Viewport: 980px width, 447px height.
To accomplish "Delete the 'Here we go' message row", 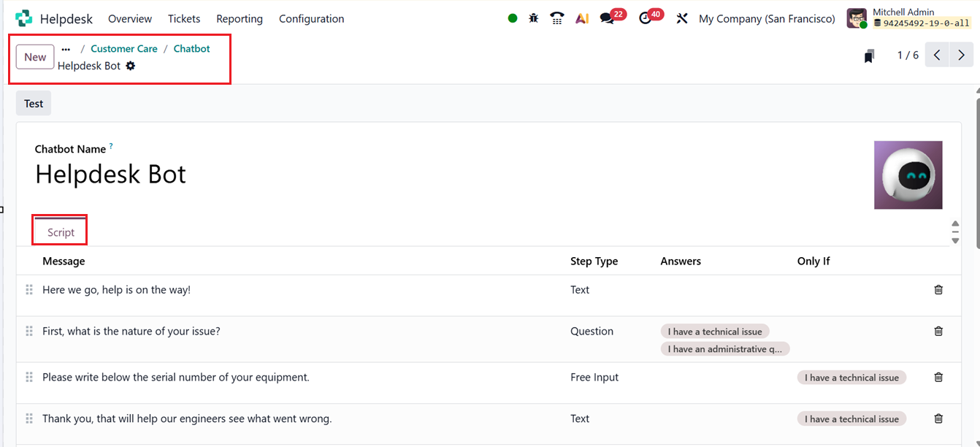I will click(938, 290).
